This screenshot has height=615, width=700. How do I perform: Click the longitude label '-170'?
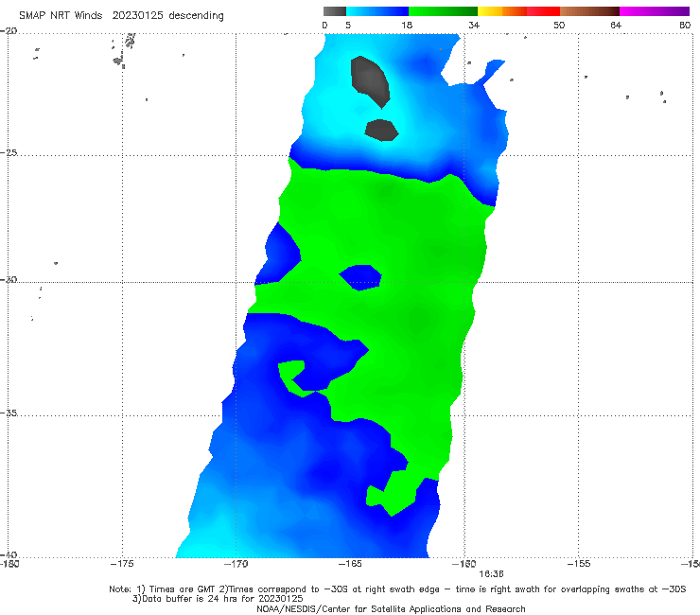[x=236, y=564]
